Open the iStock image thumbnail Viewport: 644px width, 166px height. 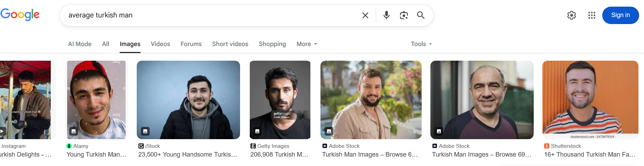[188, 100]
